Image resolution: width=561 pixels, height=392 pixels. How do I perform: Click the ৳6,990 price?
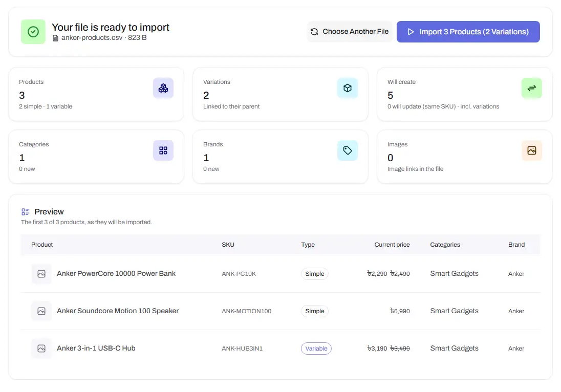pos(400,311)
